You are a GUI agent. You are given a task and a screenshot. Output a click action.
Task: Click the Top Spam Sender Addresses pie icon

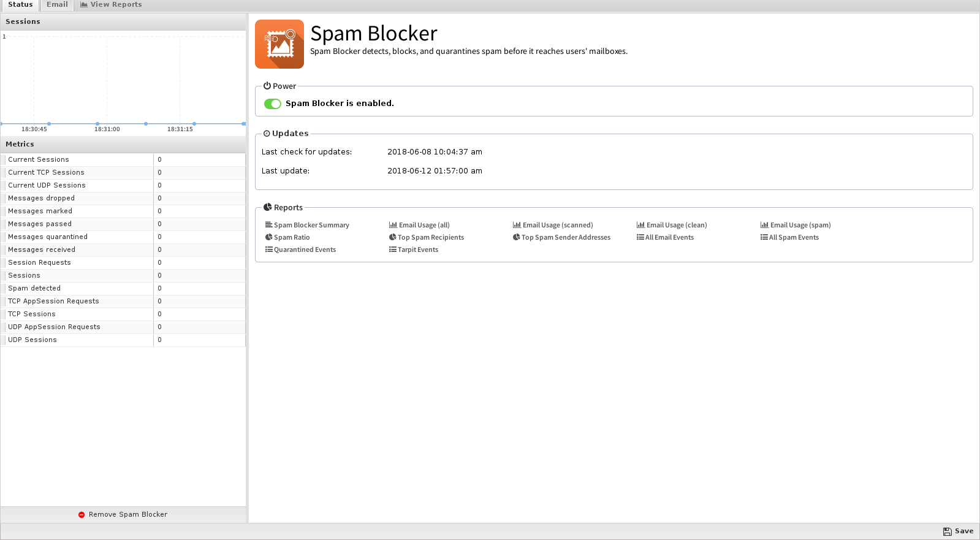point(517,237)
